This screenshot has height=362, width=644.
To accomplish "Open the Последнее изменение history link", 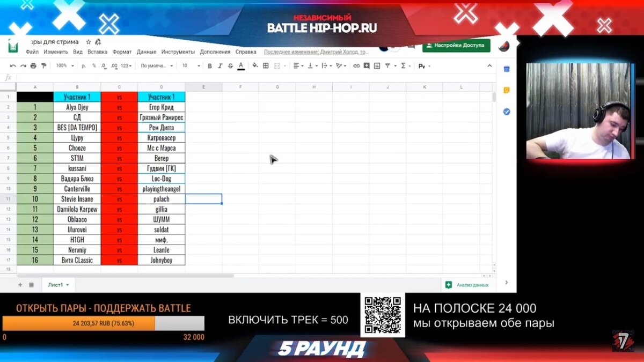I will pos(317,52).
